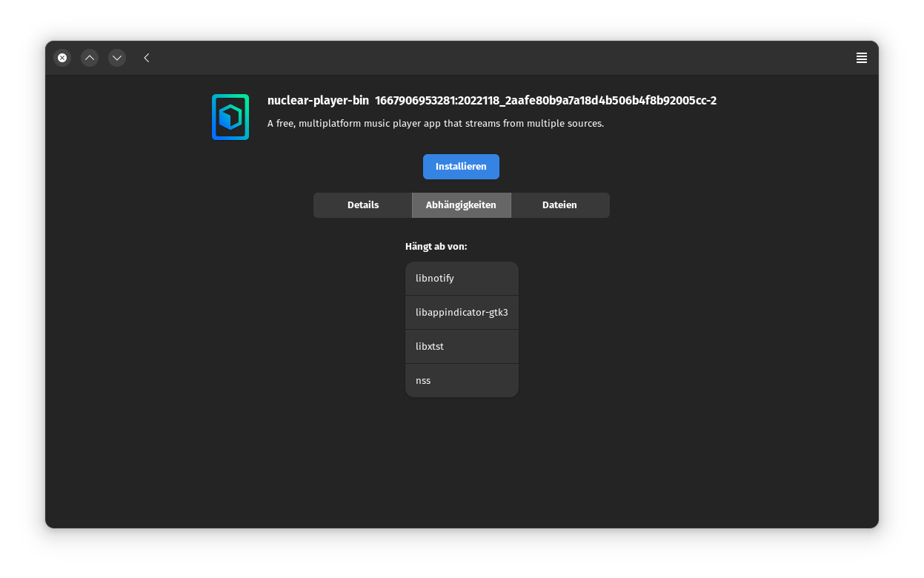Click the 'Hängt ab von:' label
This screenshot has width=924, height=578.
click(x=436, y=246)
